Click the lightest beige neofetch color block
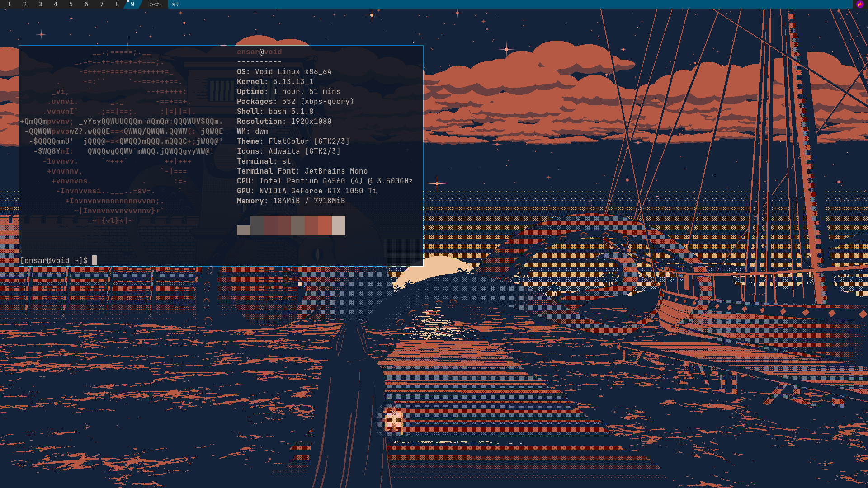Image resolution: width=868 pixels, height=488 pixels. (x=338, y=225)
